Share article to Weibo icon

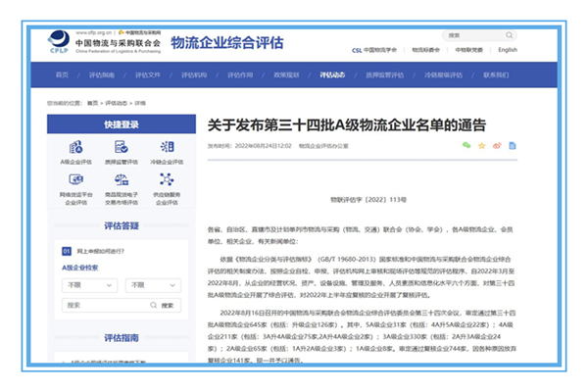(x=497, y=146)
